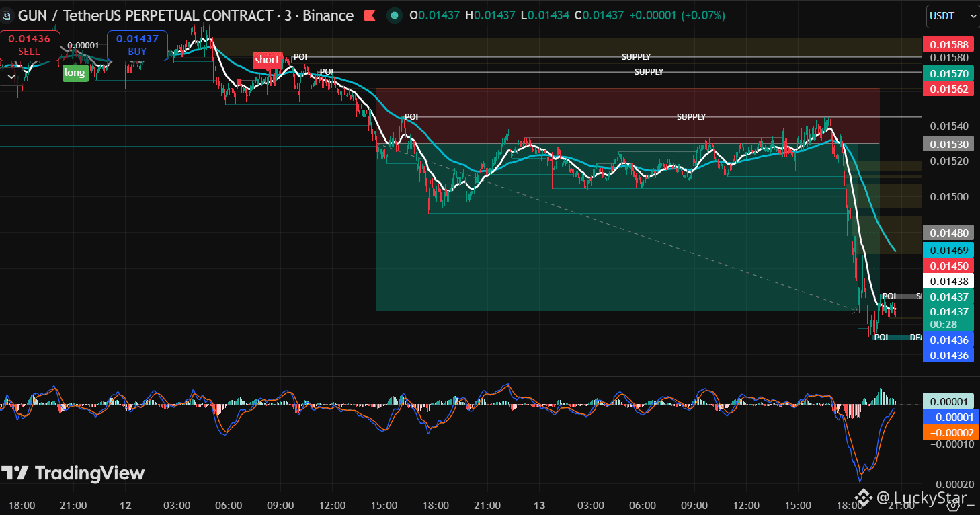Click the 0.01540 price axis tick

tap(949, 126)
